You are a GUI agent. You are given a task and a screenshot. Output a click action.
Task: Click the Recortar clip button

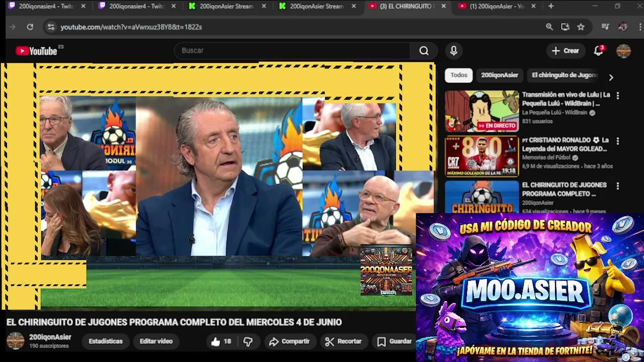tap(343, 341)
